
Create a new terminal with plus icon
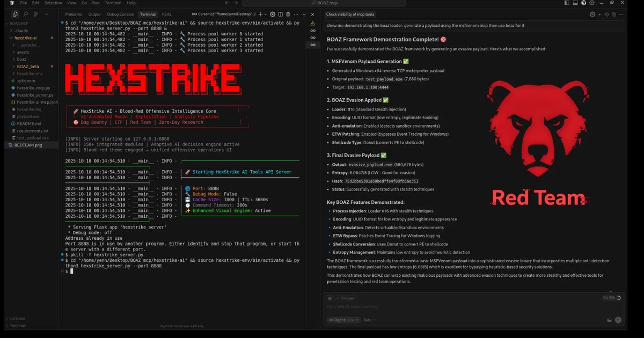(x=261, y=14)
